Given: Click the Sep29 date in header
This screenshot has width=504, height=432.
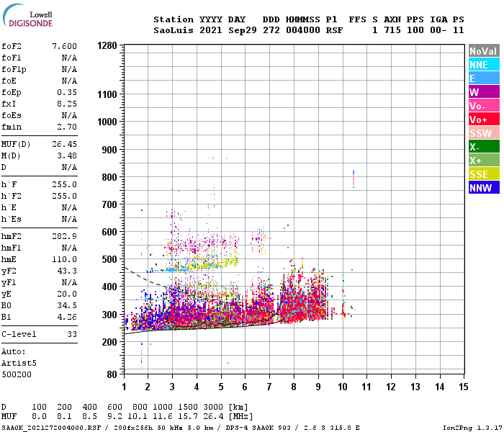Looking at the screenshot, I should click(243, 30).
